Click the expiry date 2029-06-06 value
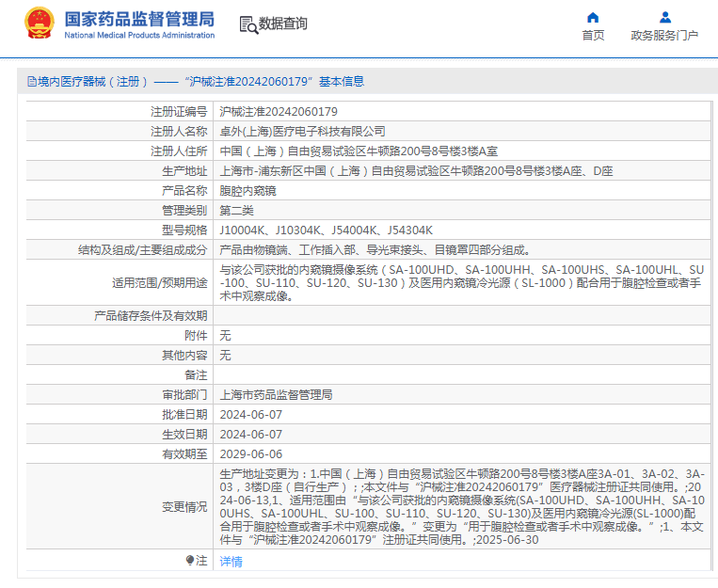 tap(251, 453)
